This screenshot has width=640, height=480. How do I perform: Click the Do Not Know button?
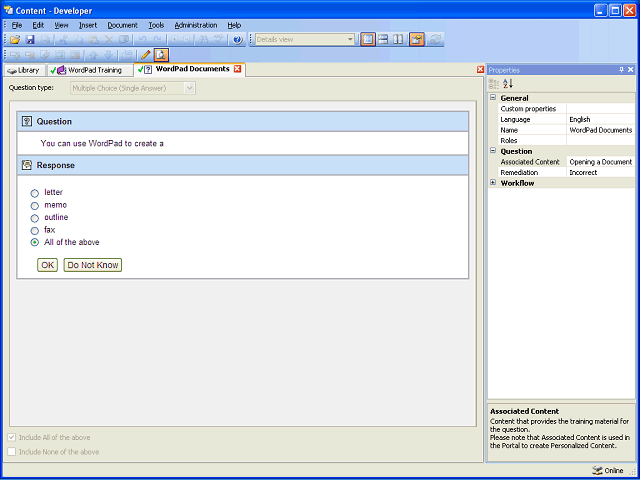[x=93, y=265]
